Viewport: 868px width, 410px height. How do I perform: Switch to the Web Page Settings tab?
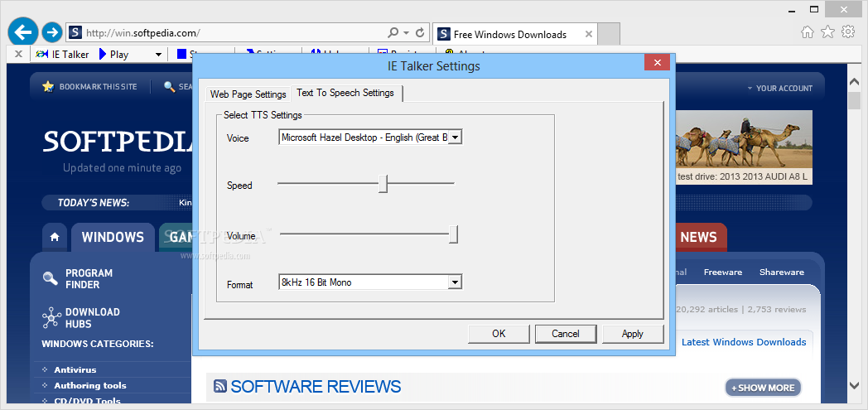248,94
